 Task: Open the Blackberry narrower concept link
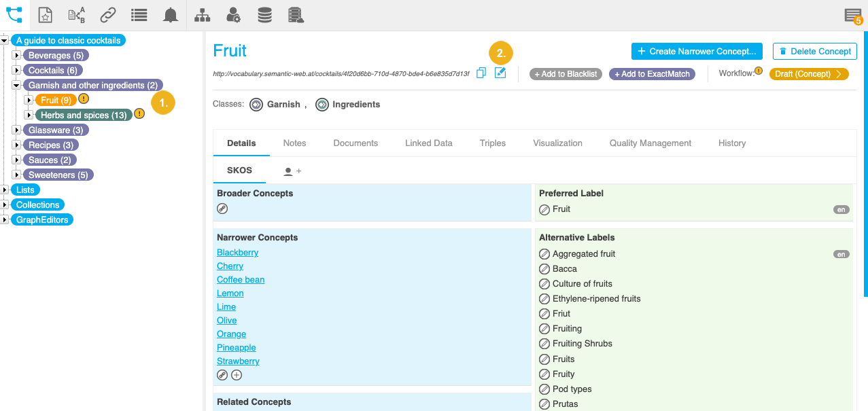237,253
